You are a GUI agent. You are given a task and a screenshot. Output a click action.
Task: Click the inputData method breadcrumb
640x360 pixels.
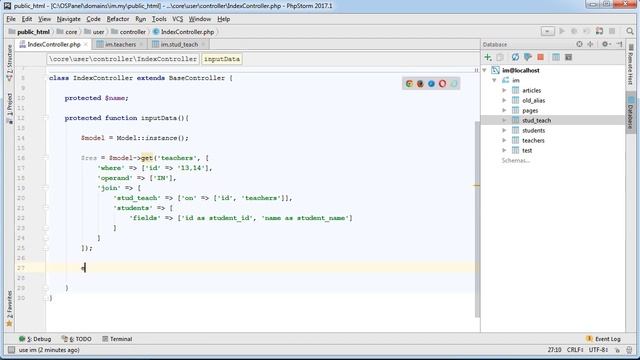(x=222, y=59)
